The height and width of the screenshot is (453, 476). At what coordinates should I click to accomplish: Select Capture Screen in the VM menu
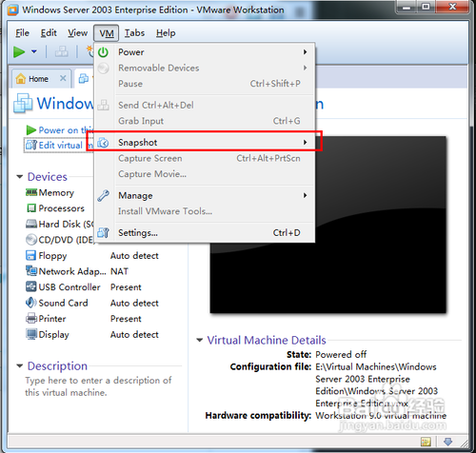(205, 158)
